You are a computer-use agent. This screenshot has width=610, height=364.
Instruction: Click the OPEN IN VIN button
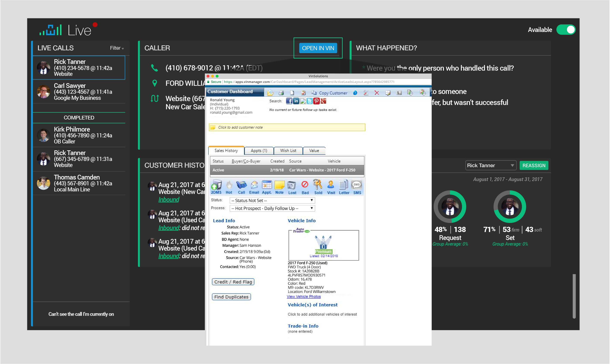(x=318, y=48)
